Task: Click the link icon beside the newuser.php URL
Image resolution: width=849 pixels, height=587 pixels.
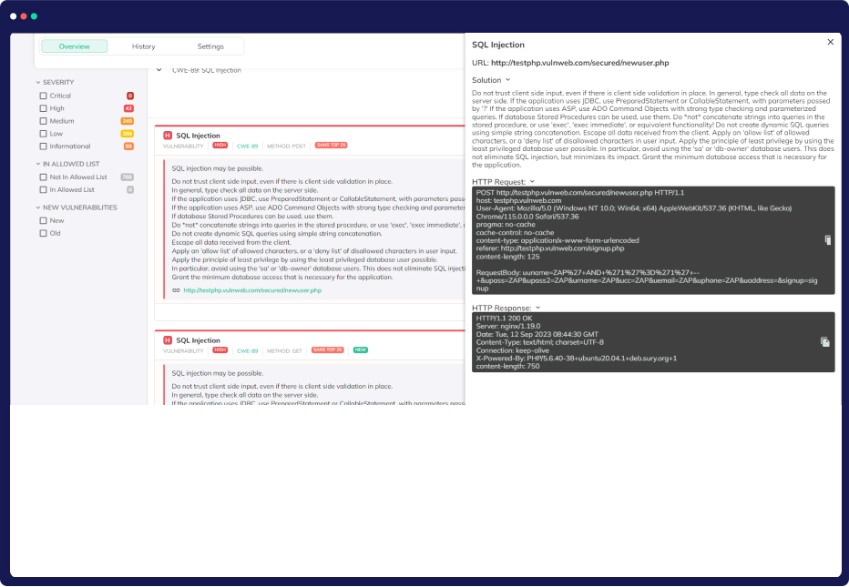Action: (x=176, y=290)
